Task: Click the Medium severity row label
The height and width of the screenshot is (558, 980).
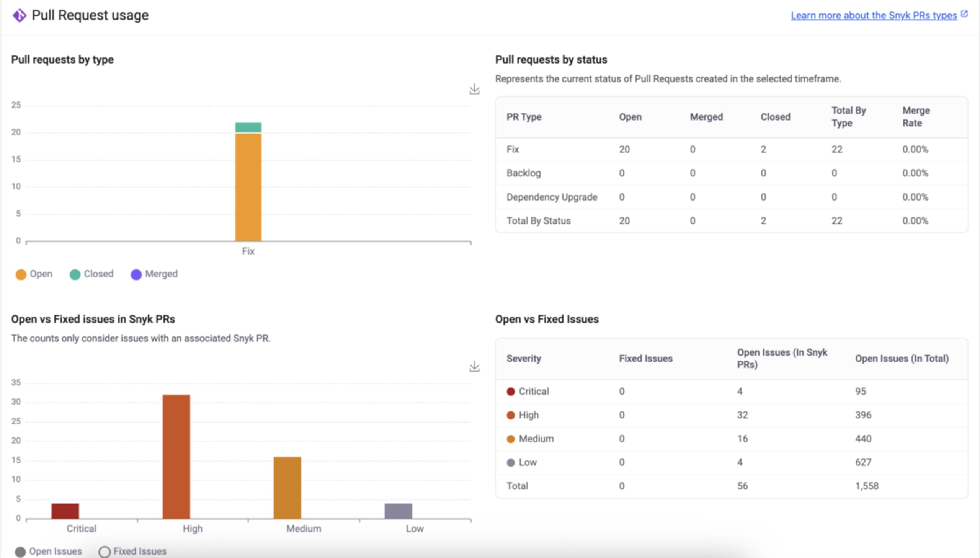Action: 536,439
